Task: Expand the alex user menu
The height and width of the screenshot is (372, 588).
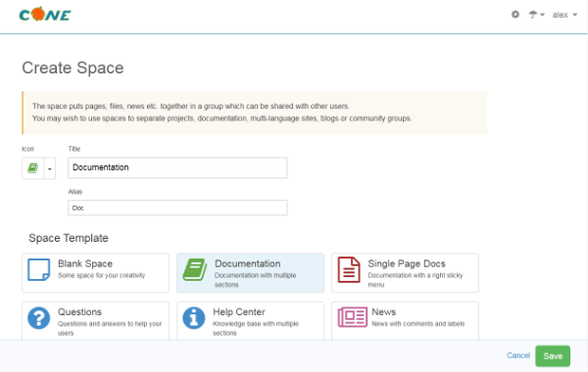Action: pyautogui.click(x=564, y=15)
